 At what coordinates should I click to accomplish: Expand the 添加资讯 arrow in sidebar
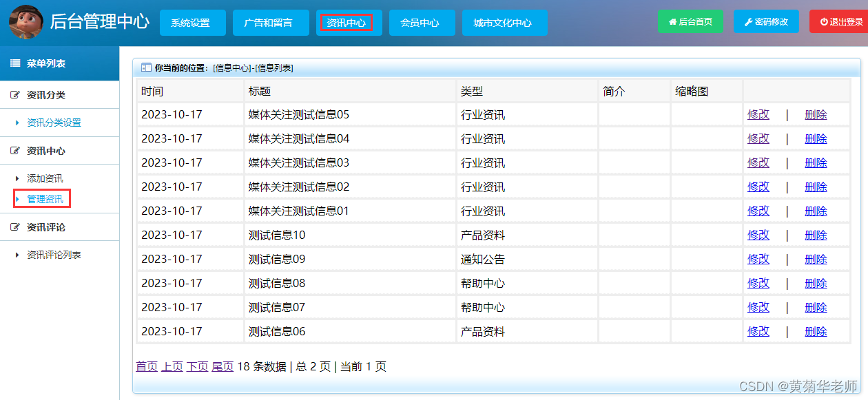[17, 178]
